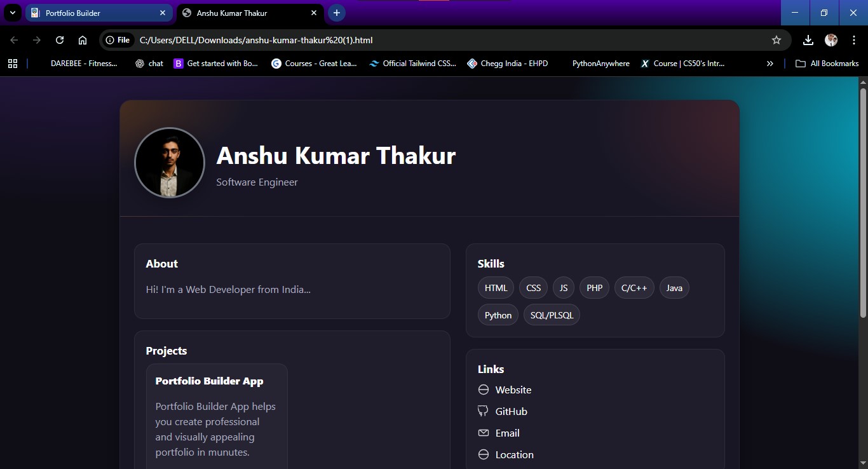
Task: Click the new tab plus button
Action: (337, 13)
